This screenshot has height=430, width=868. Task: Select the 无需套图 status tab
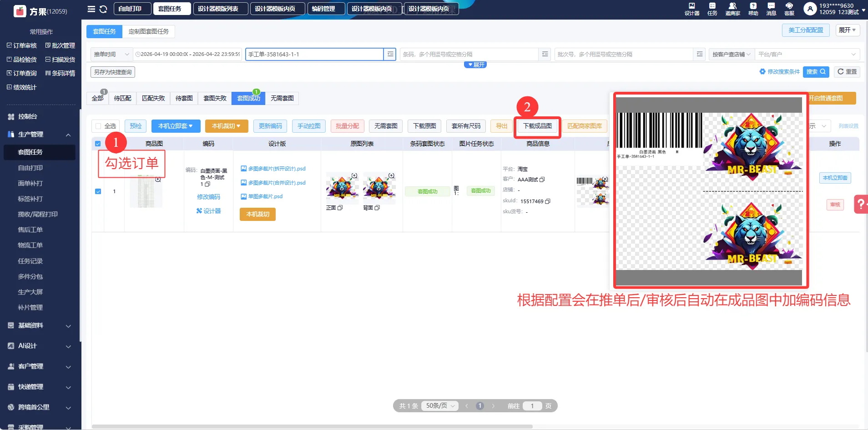coord(282,98)
